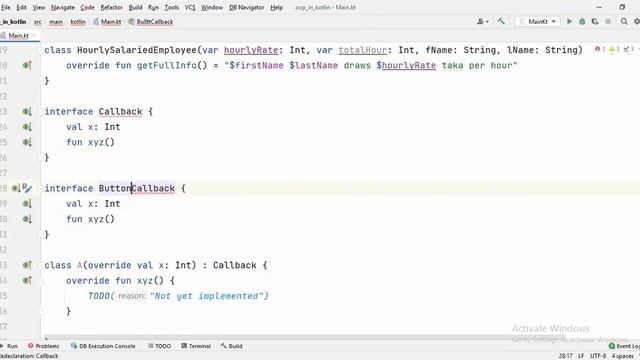Viewport: 640px width, 360px height.
Task: Click the green typo check indicator
Action: [628, 49]
